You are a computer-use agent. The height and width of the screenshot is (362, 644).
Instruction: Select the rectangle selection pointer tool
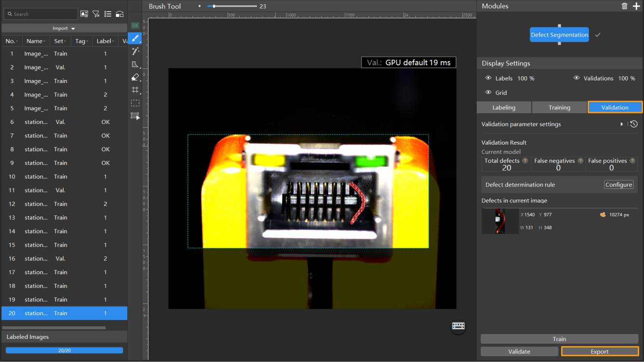coord(135,116)
